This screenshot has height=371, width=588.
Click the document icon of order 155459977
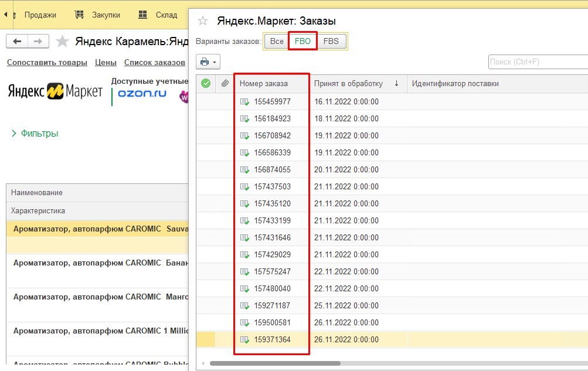pyautogui.click(x=244, y=101)
